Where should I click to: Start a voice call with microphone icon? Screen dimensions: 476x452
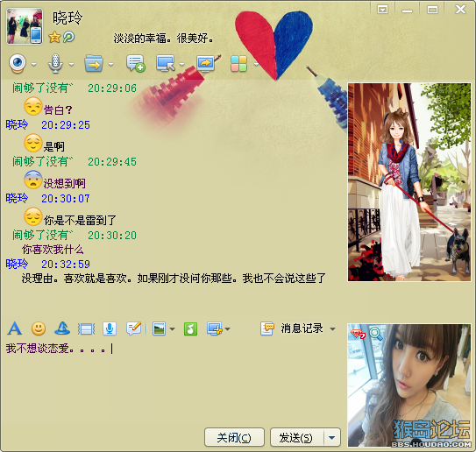click(x=55, y=63)
